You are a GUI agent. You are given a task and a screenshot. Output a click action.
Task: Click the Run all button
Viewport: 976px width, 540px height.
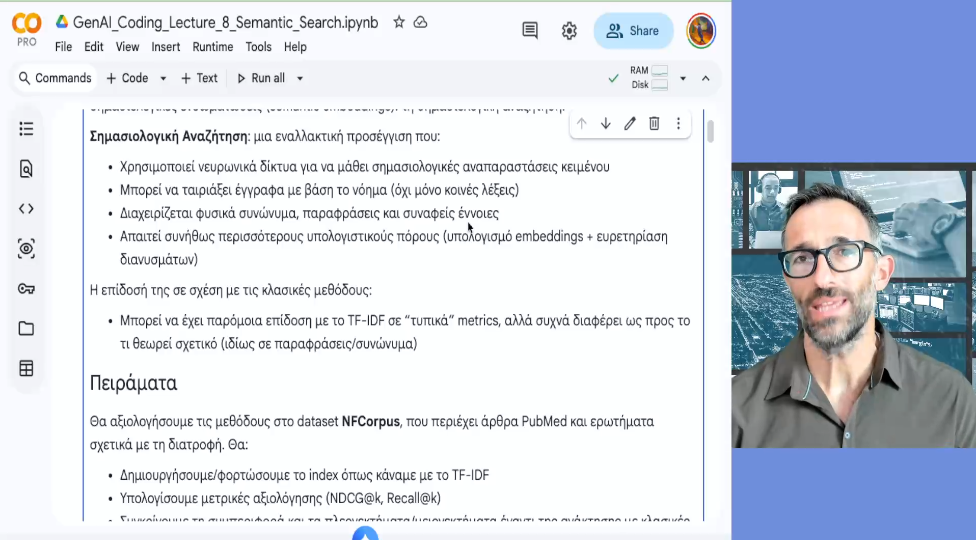point(260,78)
